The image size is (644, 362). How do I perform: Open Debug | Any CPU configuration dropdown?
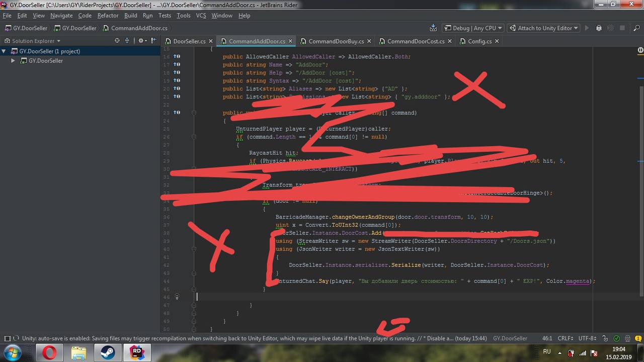coord(472,28)
